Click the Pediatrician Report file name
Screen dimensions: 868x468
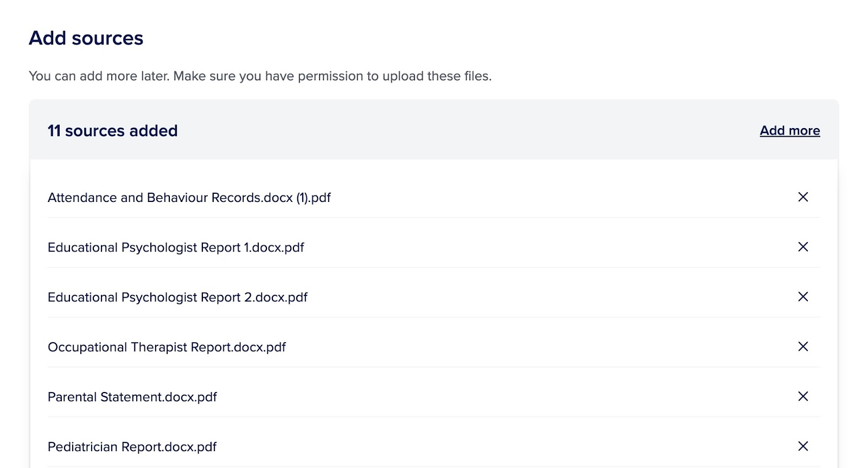pyautogui.click(x=132, y=447)
